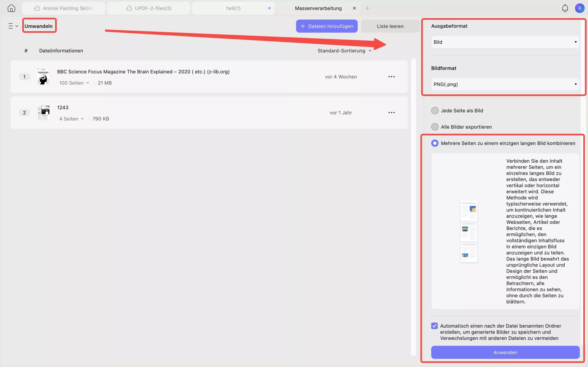Select Alle Bilder exportieren option
Screen dimensions: 588x367
coord(435,127)
